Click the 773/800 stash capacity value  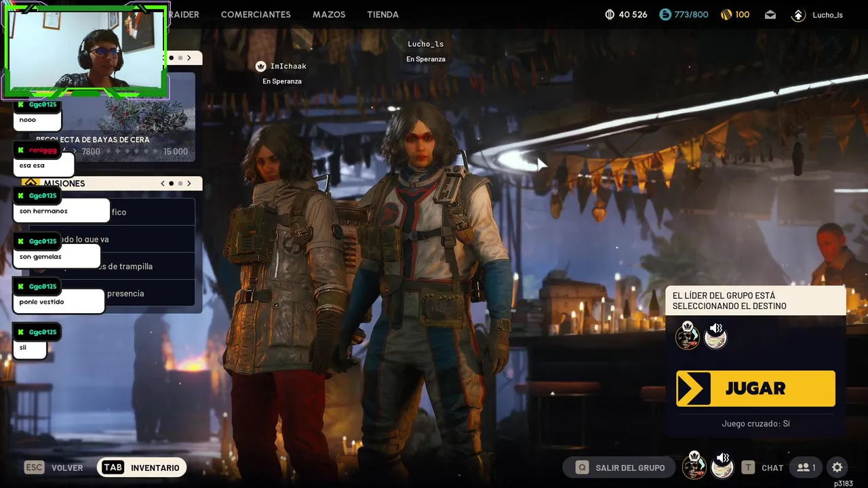click(691, 14)
